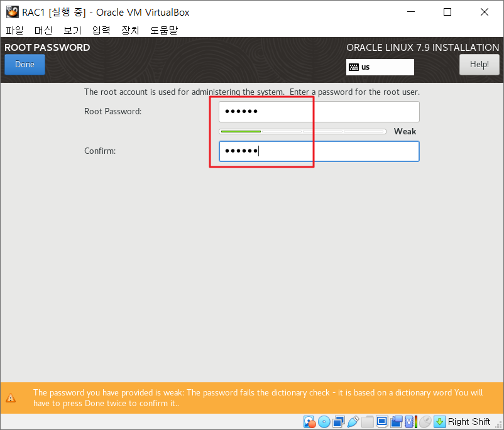The image size is (504, 430).
Task: Open the 보기 menu
Action: [x=72, y=30]
